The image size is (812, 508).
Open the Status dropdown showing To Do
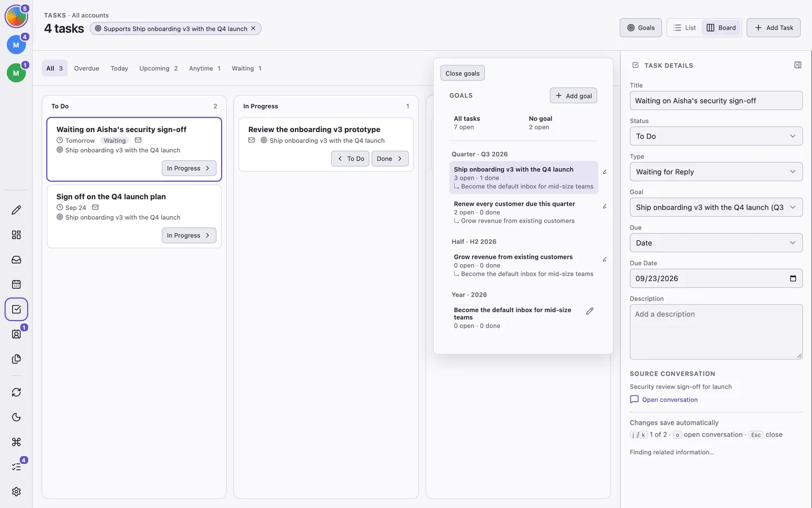[x=716, y=136]
